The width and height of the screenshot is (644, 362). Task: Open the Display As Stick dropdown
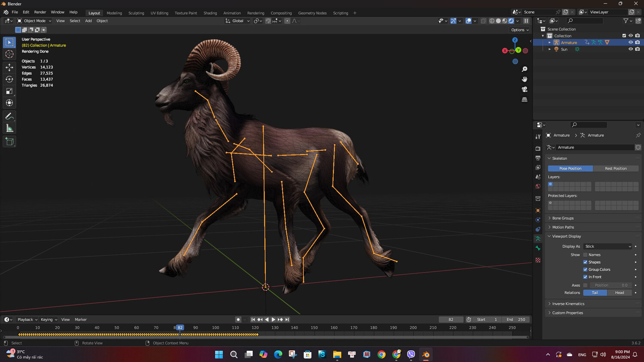pyautogui.click(x=608, y=246)
